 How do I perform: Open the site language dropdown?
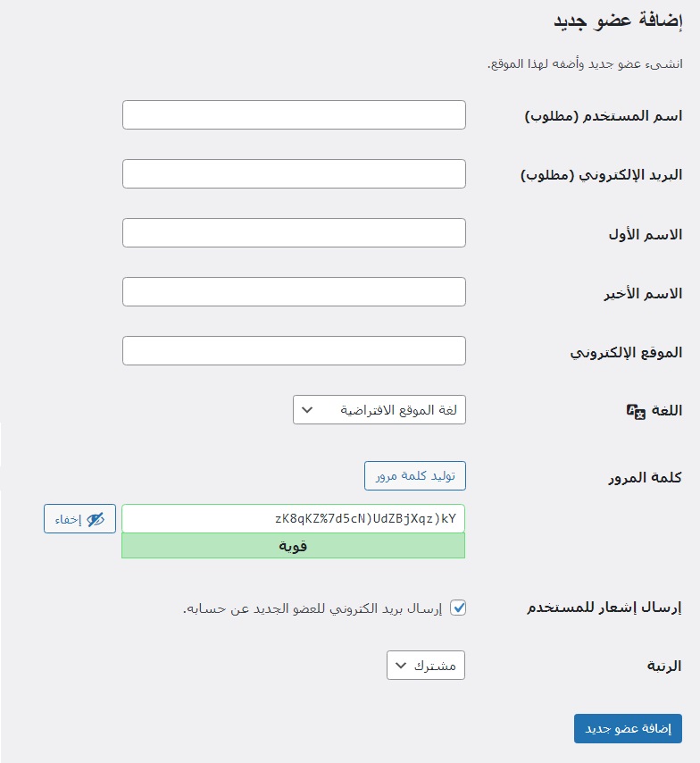(x=379, y=410)
